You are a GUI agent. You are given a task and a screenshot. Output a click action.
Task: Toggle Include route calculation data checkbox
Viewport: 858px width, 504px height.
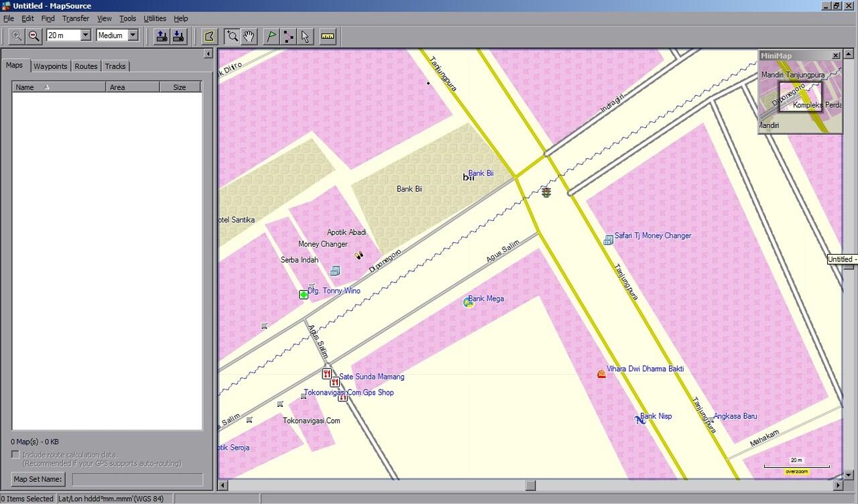pyautogui.click(x=15, y=454)
